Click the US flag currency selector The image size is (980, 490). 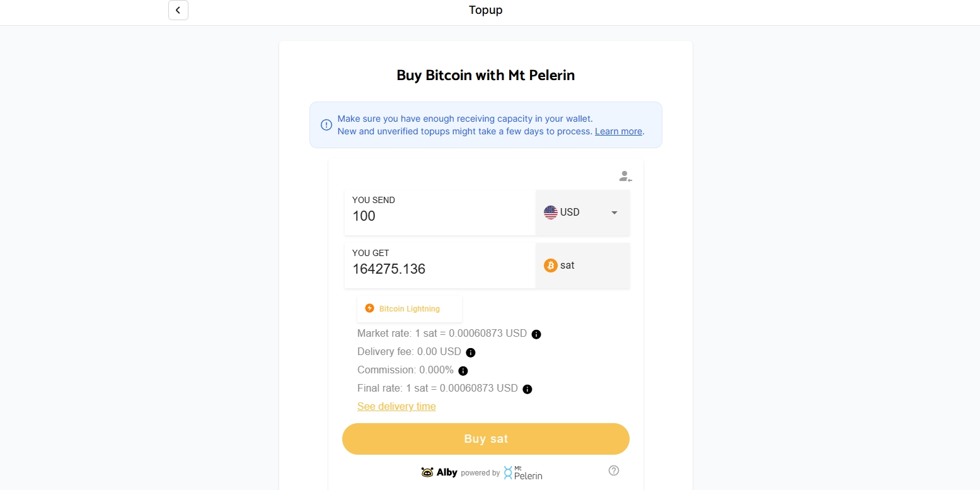551,213
